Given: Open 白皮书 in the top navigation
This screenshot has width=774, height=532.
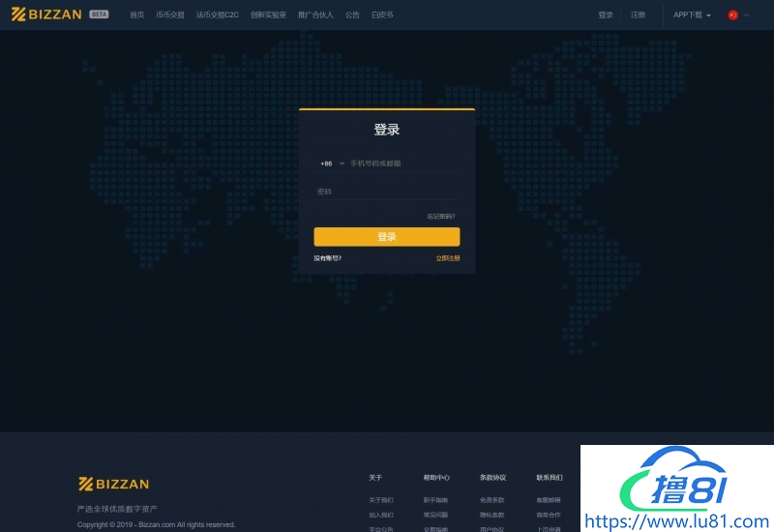Looking at the screenshot, I should (x=382, y=15).
